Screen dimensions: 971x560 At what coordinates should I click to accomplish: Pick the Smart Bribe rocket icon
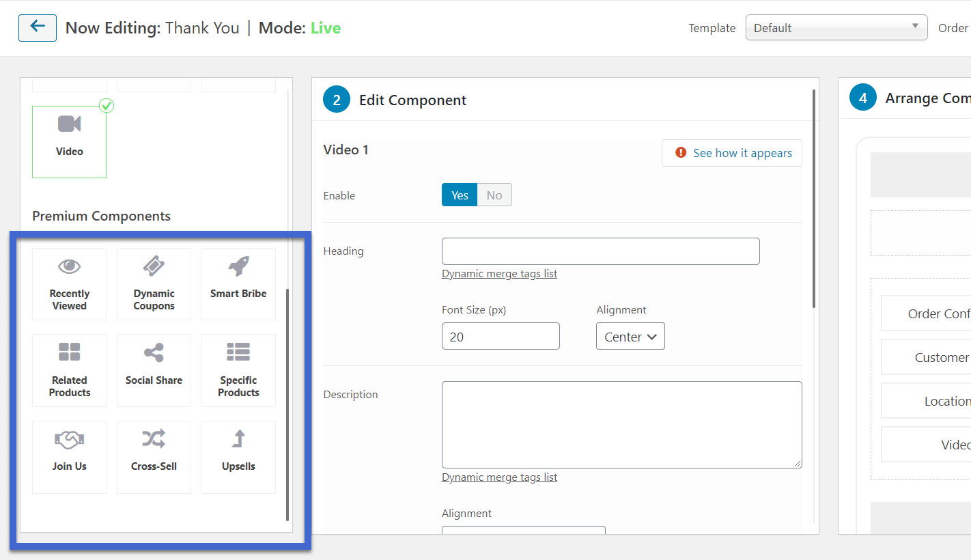tap(238, 266)
